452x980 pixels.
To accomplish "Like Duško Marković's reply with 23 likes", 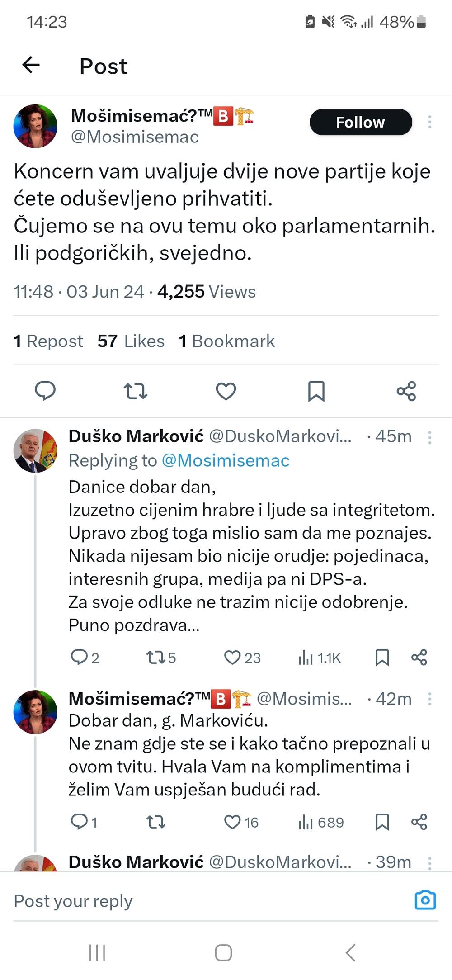I will (x=242, y=658).
